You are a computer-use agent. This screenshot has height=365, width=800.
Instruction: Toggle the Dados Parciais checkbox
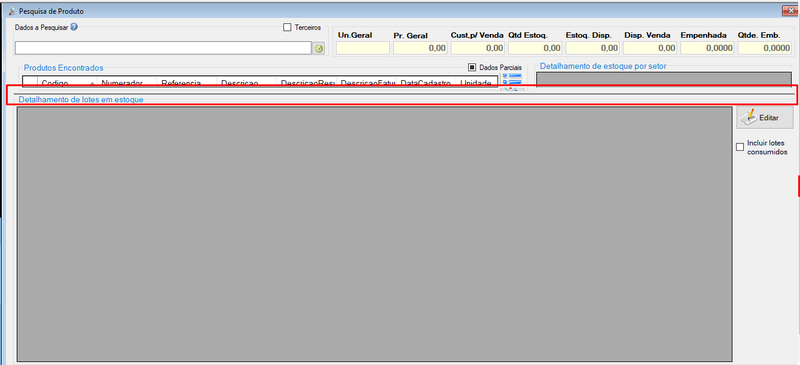point(472,67)
